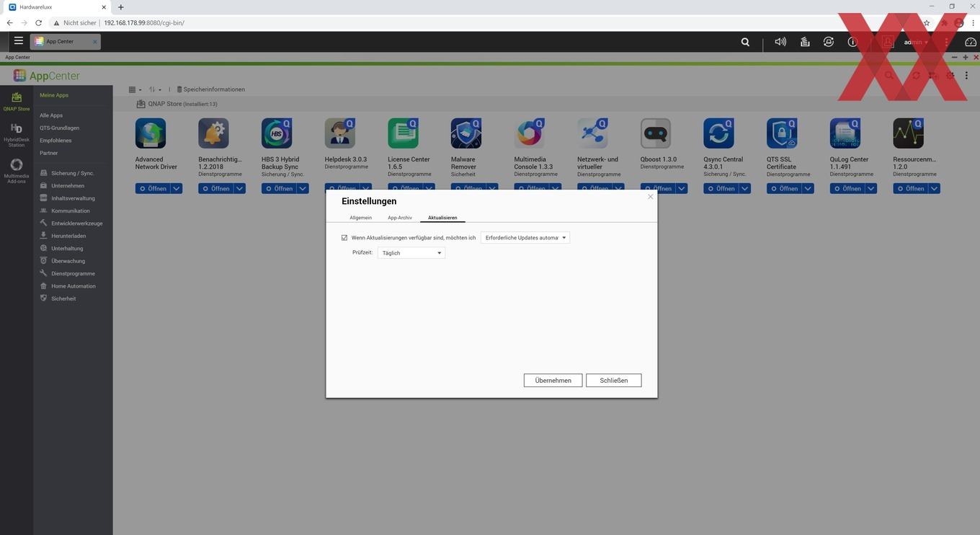Select Meine Apps in the sidebar

(x=54, y=95)
